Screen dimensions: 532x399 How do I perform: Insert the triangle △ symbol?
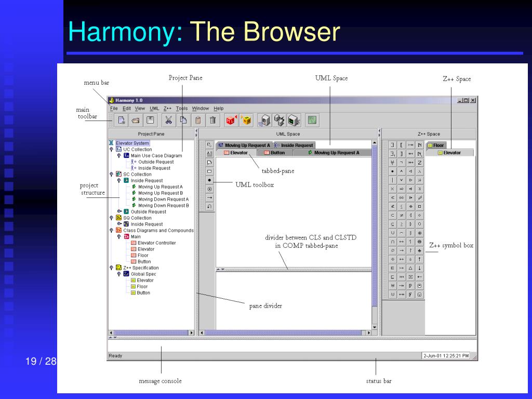tap(410, 268)
